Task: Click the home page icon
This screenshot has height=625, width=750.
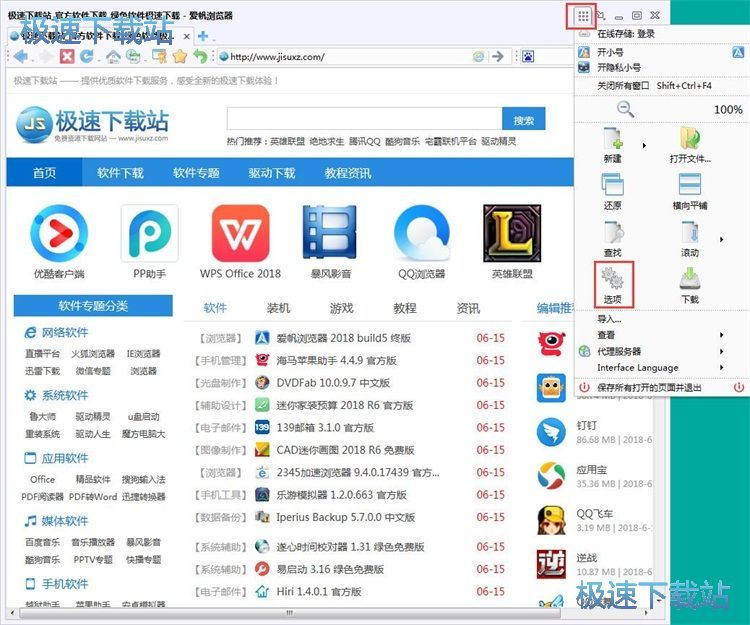Action: (x=113, y=57)
